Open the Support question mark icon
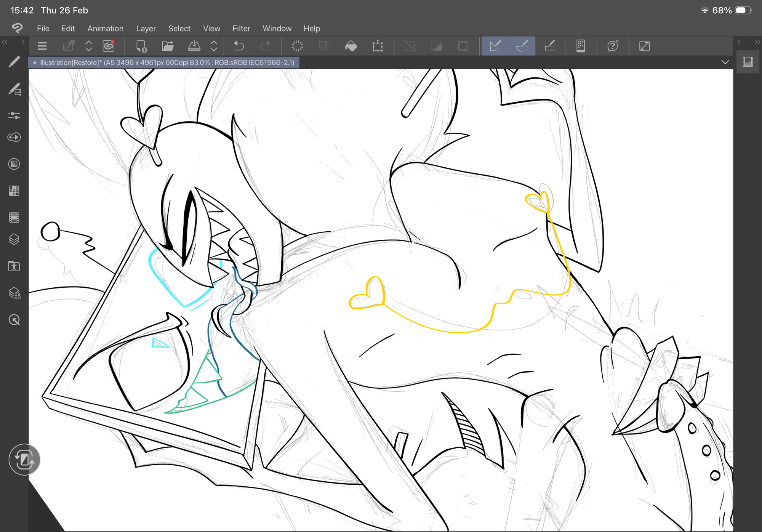762x532 pixels. click(x=612, y=46)
